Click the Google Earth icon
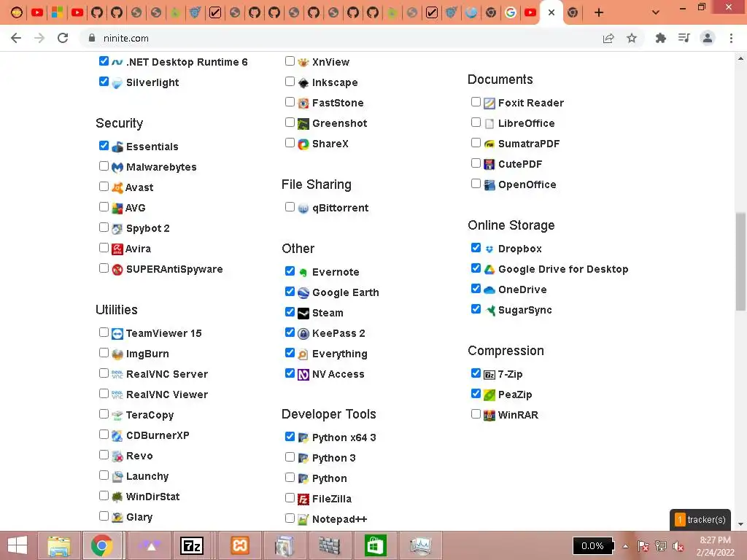Viewport: 747px width, 560px height. (x=303, y=292)
